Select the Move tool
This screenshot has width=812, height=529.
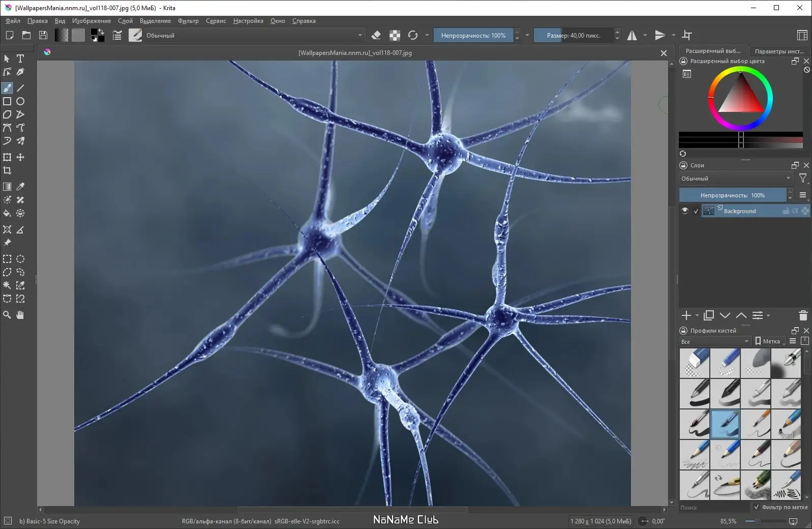[20, 157]
